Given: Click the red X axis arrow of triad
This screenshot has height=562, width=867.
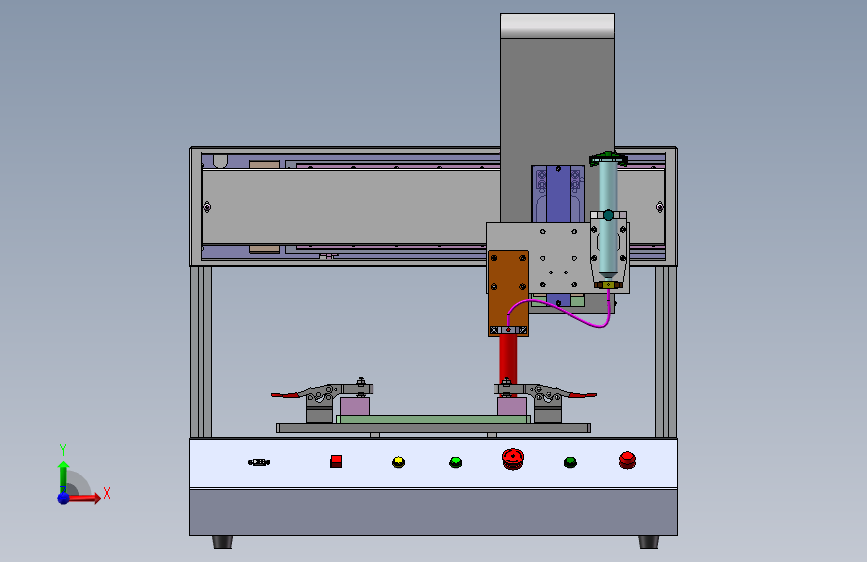Looking at the screenshot, I should point(85,498).
